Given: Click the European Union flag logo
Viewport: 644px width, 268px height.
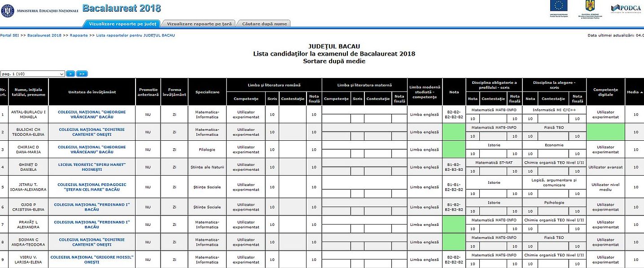Looking at the screenshot, I should (558, 5).
